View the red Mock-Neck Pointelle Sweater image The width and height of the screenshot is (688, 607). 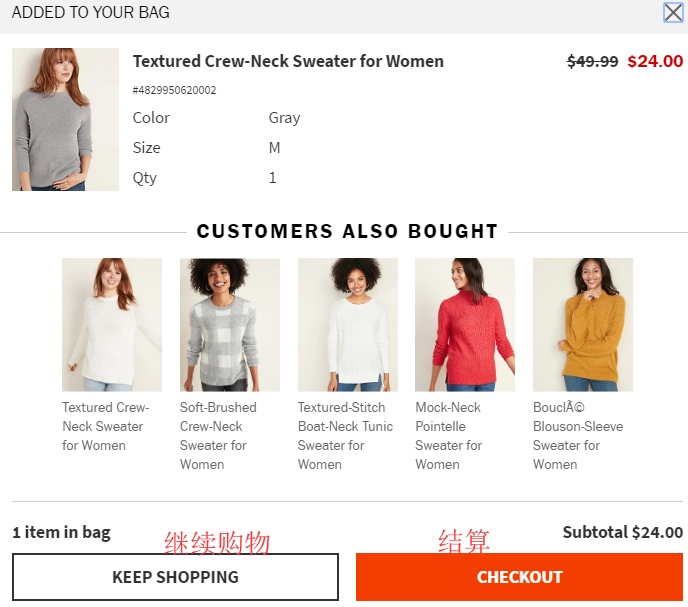pos(465,324)
